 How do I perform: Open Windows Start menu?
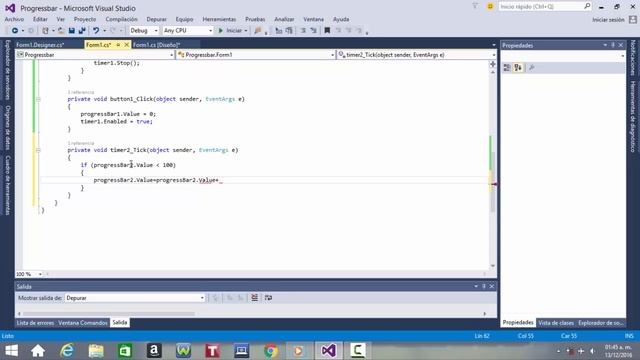[11, 351]
